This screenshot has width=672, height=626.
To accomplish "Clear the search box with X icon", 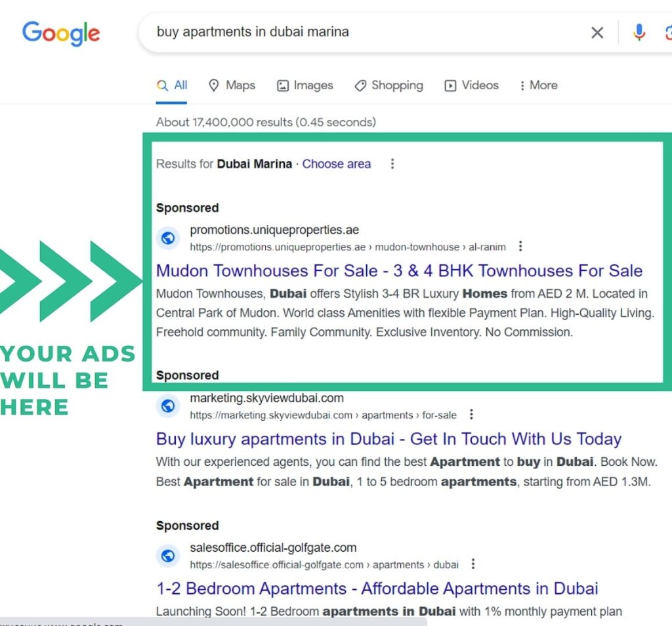I will pyautogui.click(x=597, y=33).
